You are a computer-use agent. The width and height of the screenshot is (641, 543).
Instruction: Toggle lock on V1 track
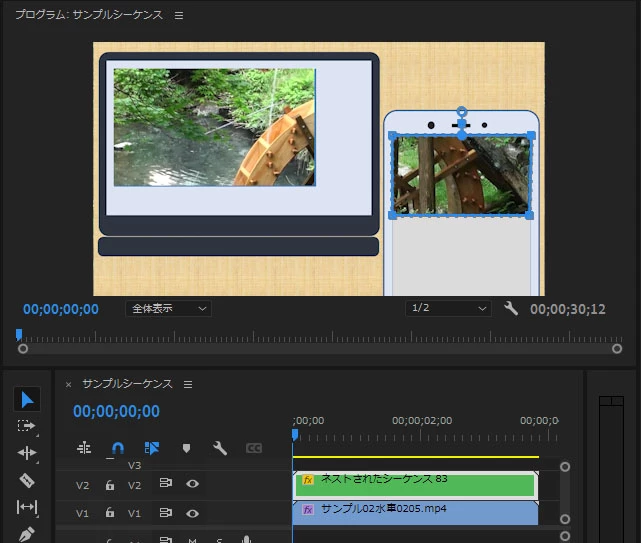click(x=110, y=512)
